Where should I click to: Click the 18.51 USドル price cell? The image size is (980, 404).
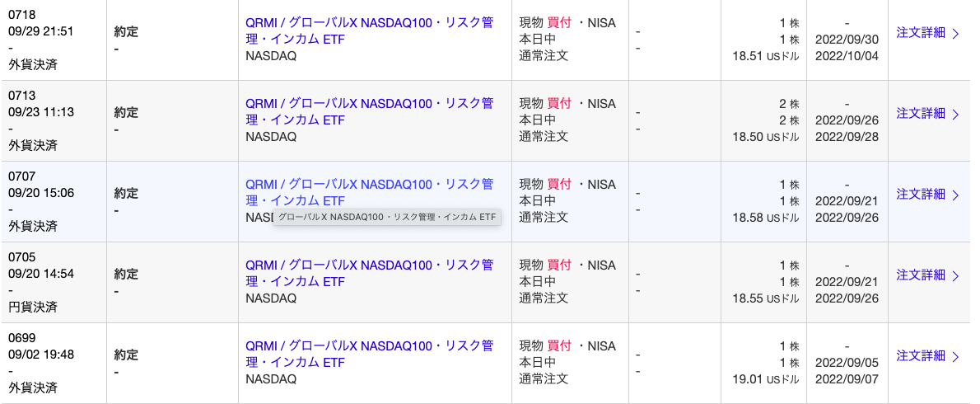click(x=766, y=56)
